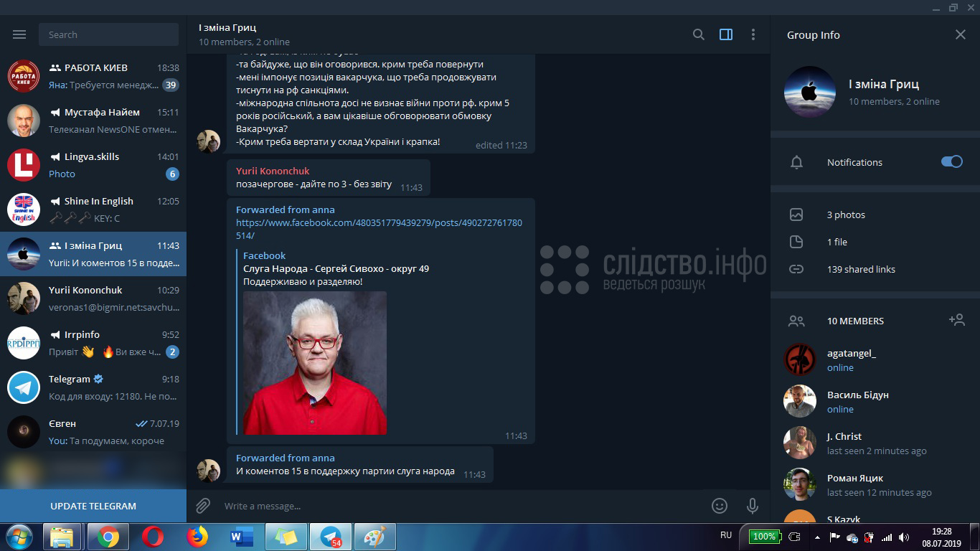Click the RU language indicator

726,535
